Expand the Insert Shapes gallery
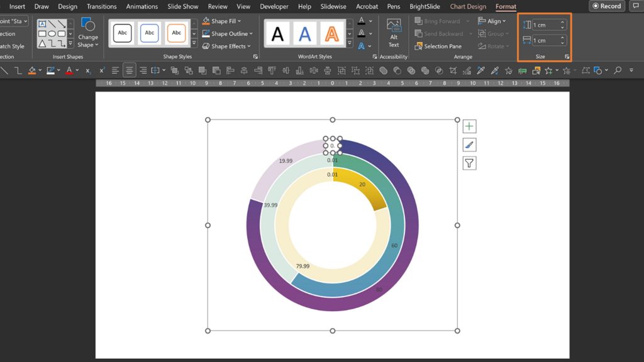Screen dimensions: 644x362 (x=70, y=43)
